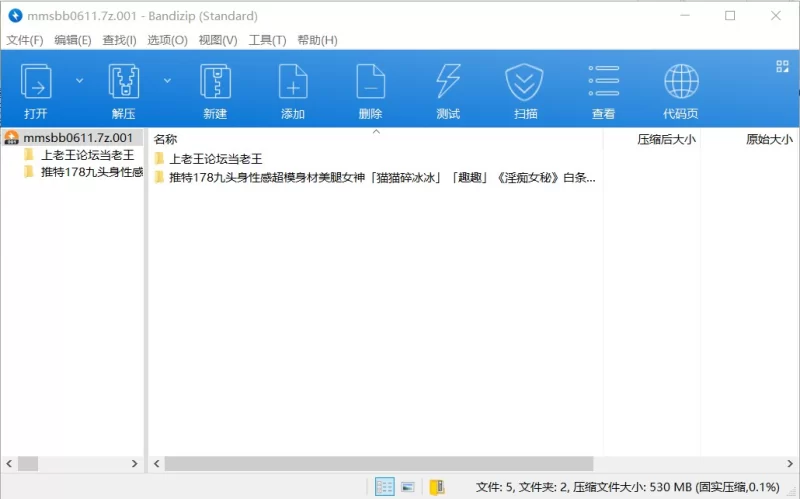Click left arrow of file list scrollbar
800x499 pixels.
pyautogui.click(x=157, y=463)
